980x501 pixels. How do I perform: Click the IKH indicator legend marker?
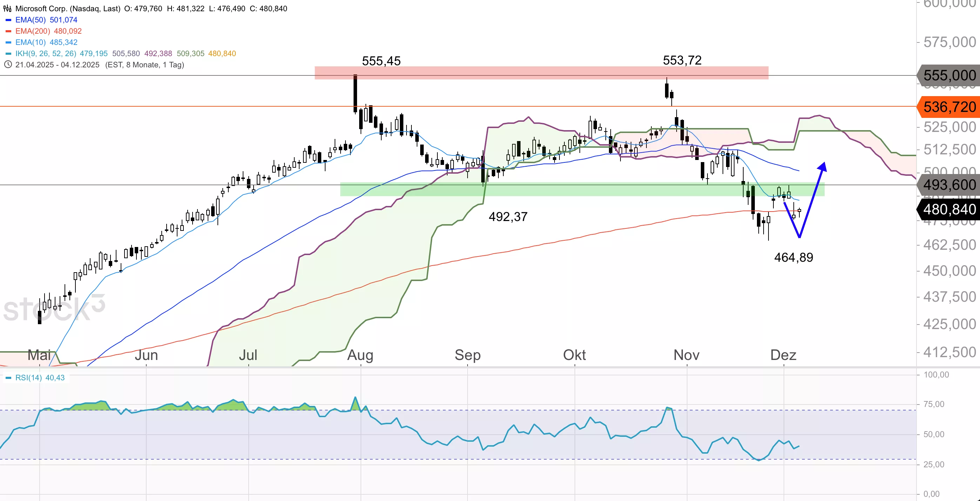pyautogui.click(x=8, y=54)
